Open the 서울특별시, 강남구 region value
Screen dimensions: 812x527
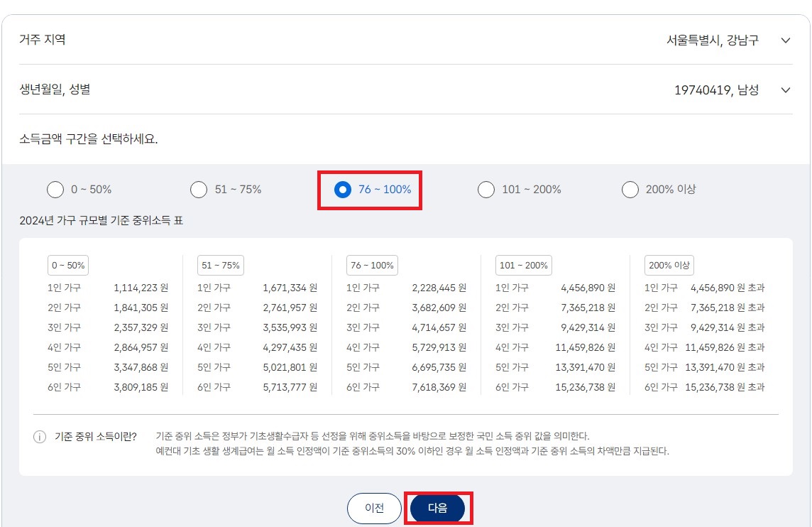coord(713,40)
